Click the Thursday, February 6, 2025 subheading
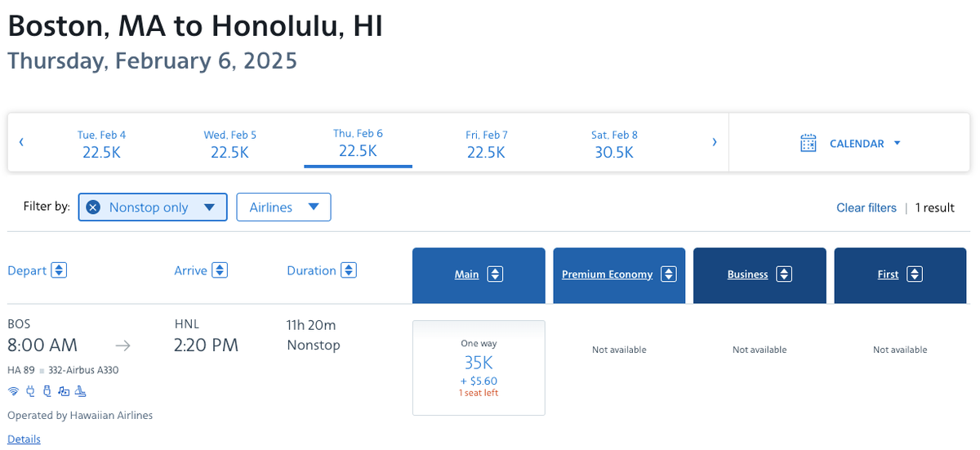980x450 pixels. [152, 61]
